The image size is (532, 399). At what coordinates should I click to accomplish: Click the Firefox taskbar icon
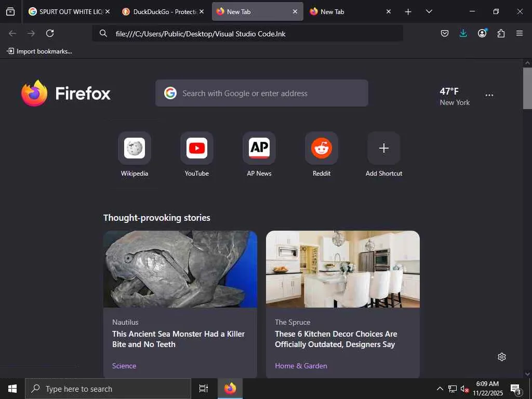click(230, 389)
